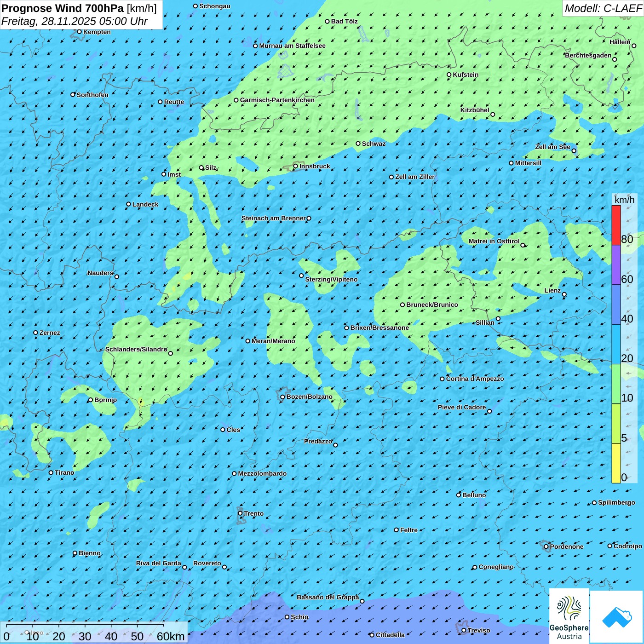The image size is (644, 644).
Task: Click the 'Bassano del Grappa' label
Action: 328,597
